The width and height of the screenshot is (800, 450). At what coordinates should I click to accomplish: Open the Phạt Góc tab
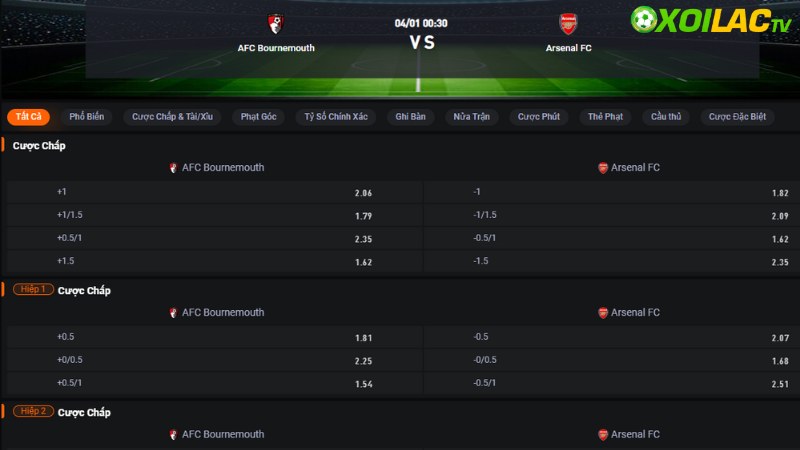click(259, 117)
